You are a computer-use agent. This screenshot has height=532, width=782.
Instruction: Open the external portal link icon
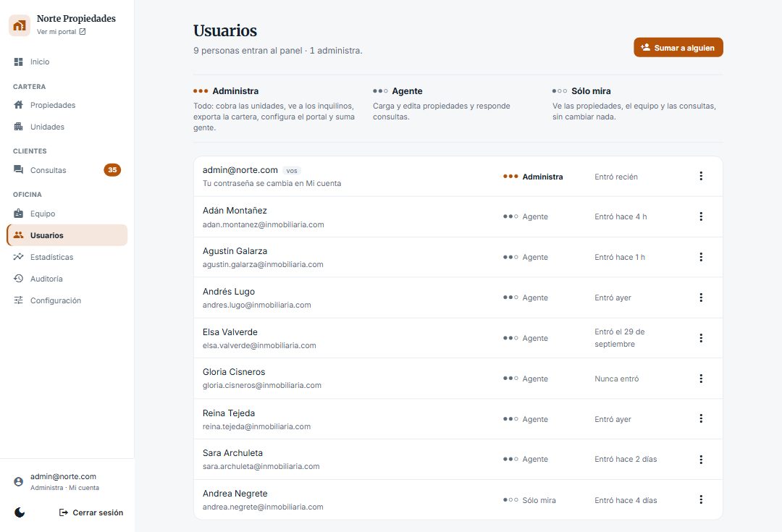coord(83,31)
